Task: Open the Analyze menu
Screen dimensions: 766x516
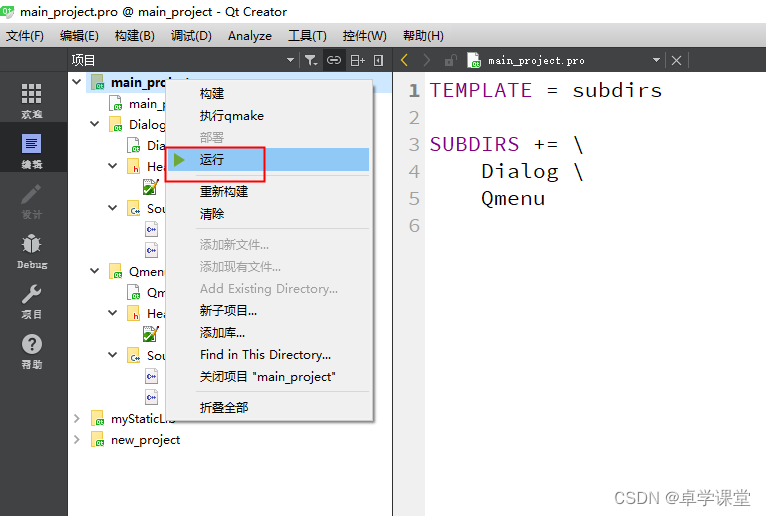Action: (250, 36)
